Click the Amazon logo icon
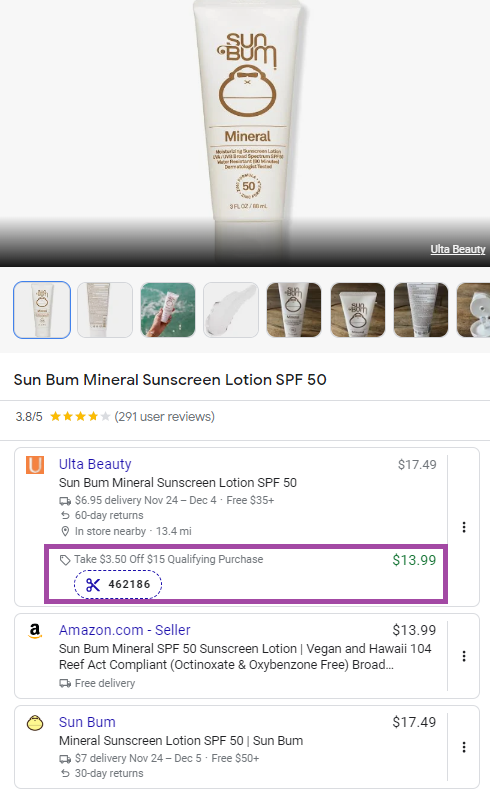This screenshot has height=789, width=494. tap(35, 630)
